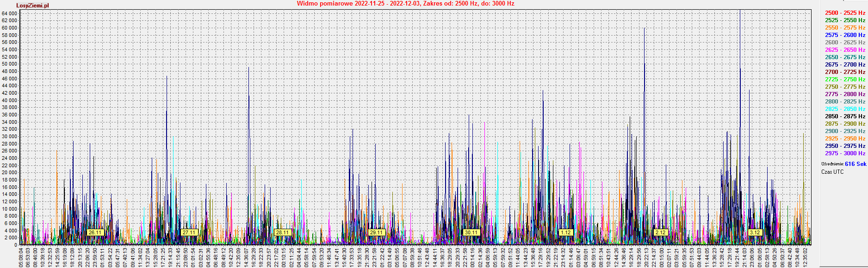Select the 27.11 date marker
Image resolution: width=868 pixels, height=268 pixels.
[189, 232]
